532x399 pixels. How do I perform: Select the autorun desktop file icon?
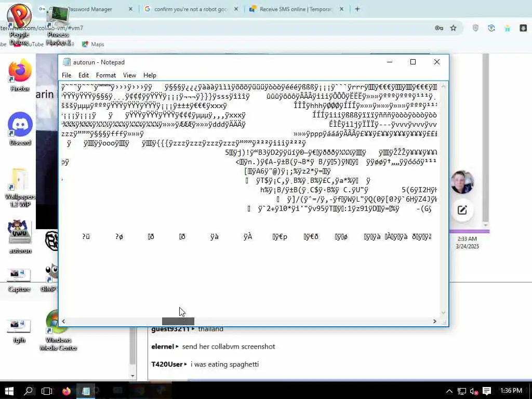click(20, 236)
